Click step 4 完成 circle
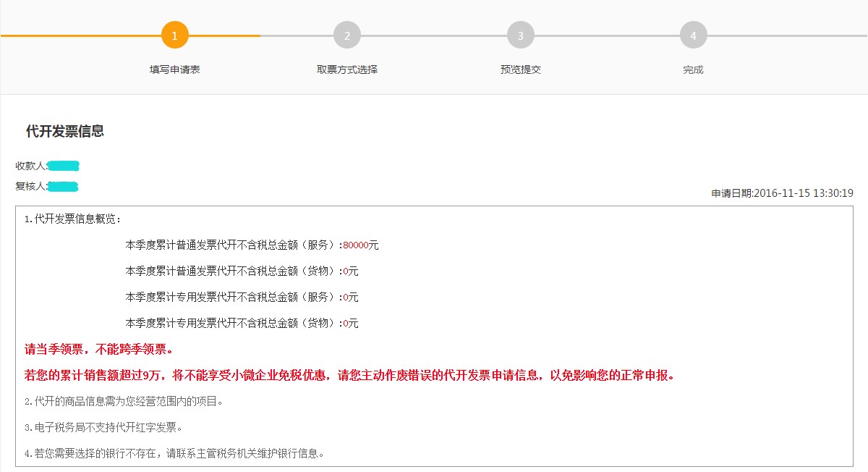Image resolution: width=868 pixels, height=472 pixels. 693,33
